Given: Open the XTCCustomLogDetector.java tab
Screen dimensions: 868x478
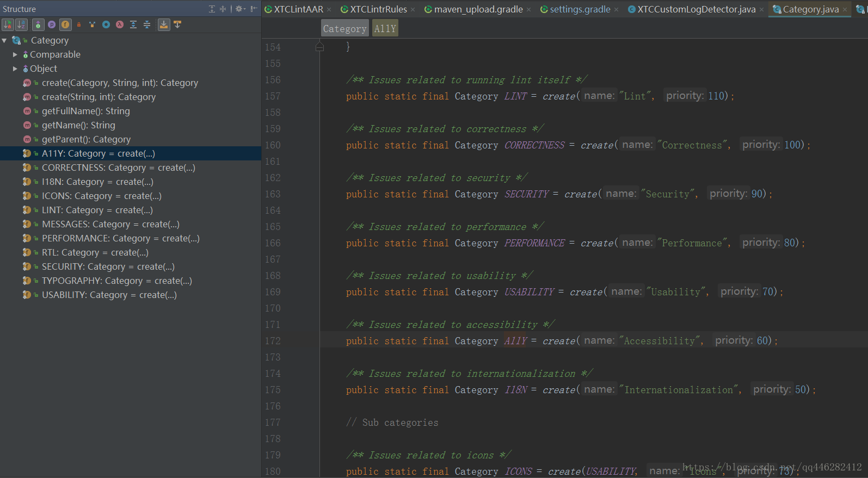Looking at the screenshot, I should tap(696, 9).
